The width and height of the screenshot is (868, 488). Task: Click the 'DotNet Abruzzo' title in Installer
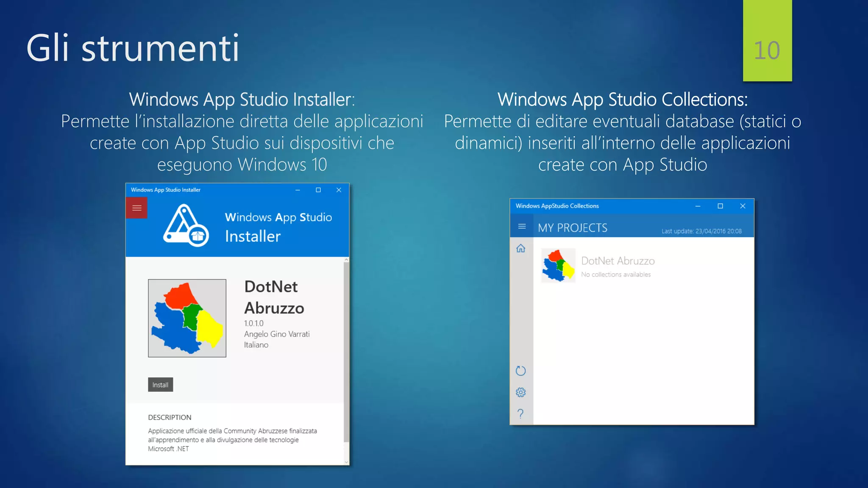pos(274,297)
